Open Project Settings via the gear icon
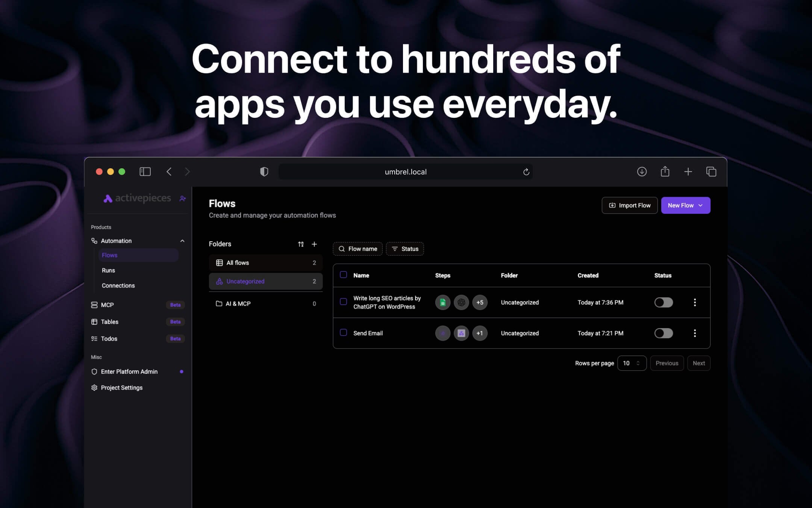 click(x=94, y=388)
